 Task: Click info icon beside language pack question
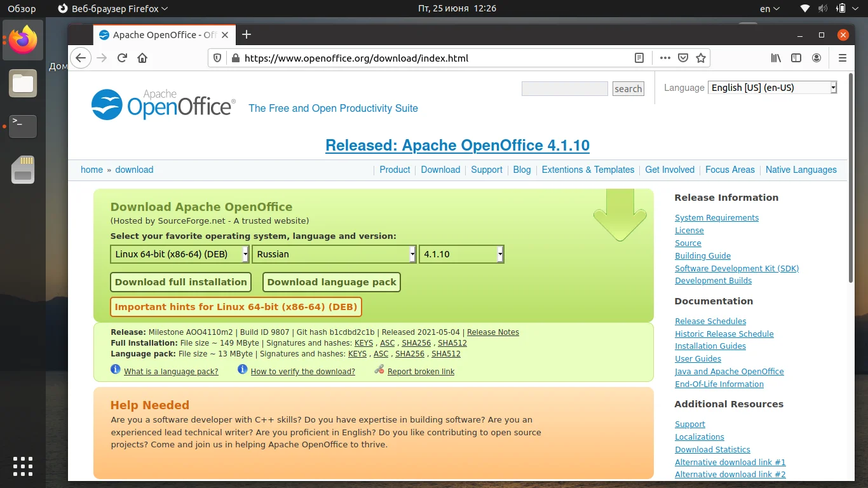point(116,370)
